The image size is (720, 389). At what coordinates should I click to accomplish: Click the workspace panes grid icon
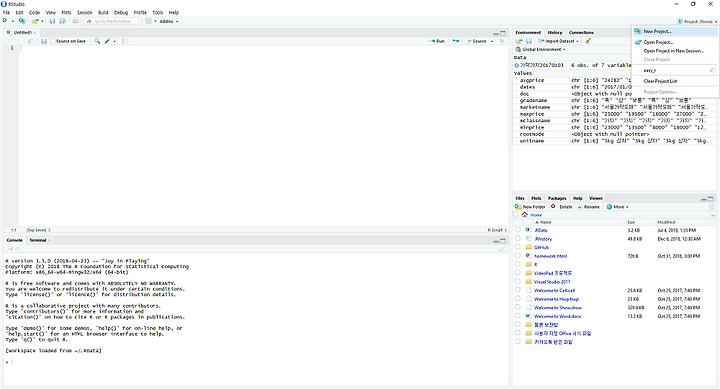pyautogui.click(x=148, y=21)
